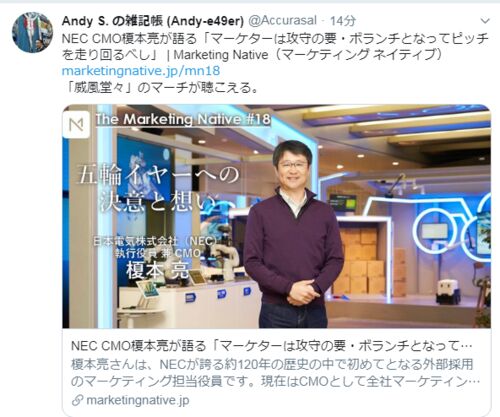This screenshot has height=417, width=500.
Task: Follow the marketingnative.jp/mn18 blue link
Action: (141, 71)
